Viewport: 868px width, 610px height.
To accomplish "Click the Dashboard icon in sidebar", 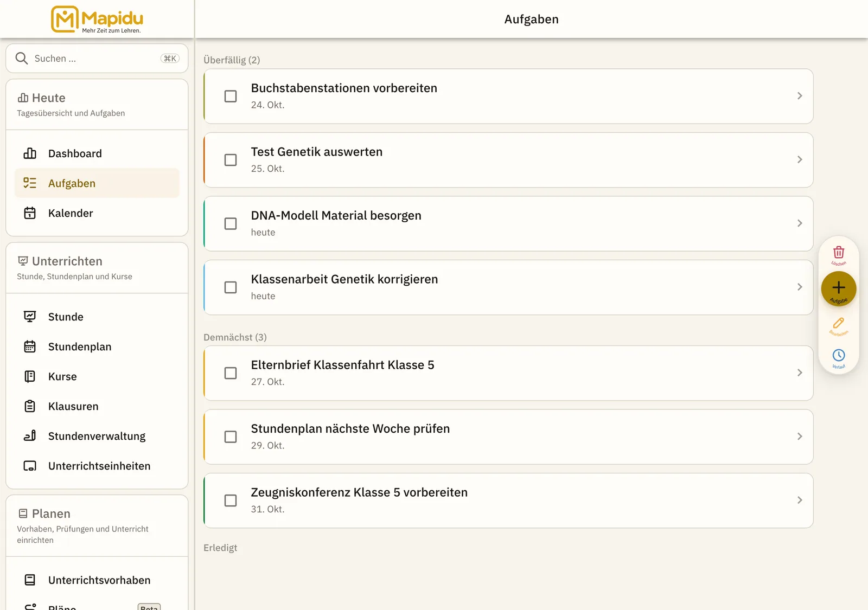I will pos(30,153).
